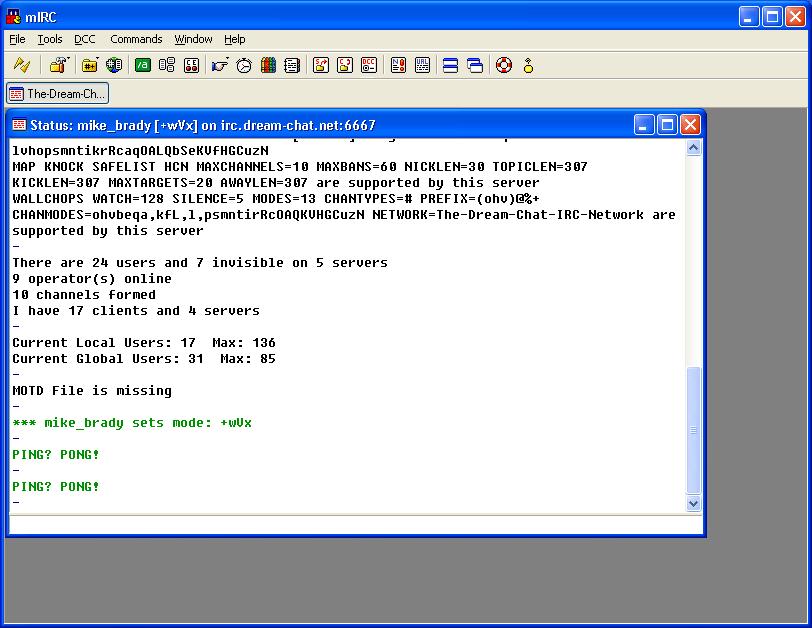
Task: Expand the Favorites folder dropdown arrow
Action: [97, 59]
